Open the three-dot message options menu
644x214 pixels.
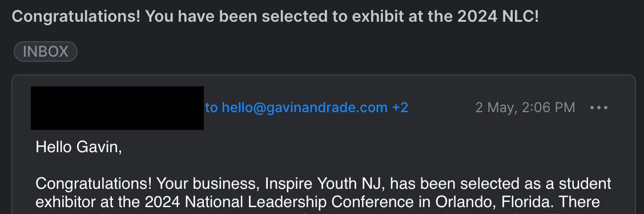click(598, 108)
